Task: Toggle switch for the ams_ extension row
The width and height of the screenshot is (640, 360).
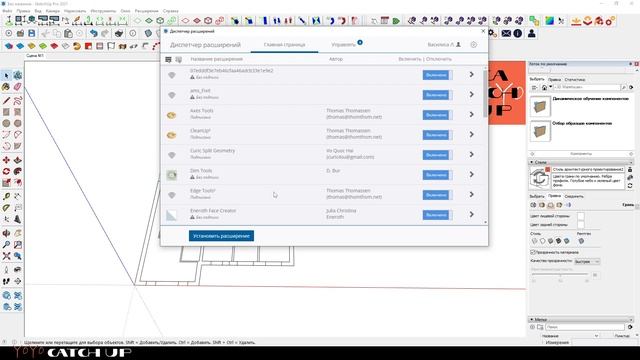Action: [438, 95]
